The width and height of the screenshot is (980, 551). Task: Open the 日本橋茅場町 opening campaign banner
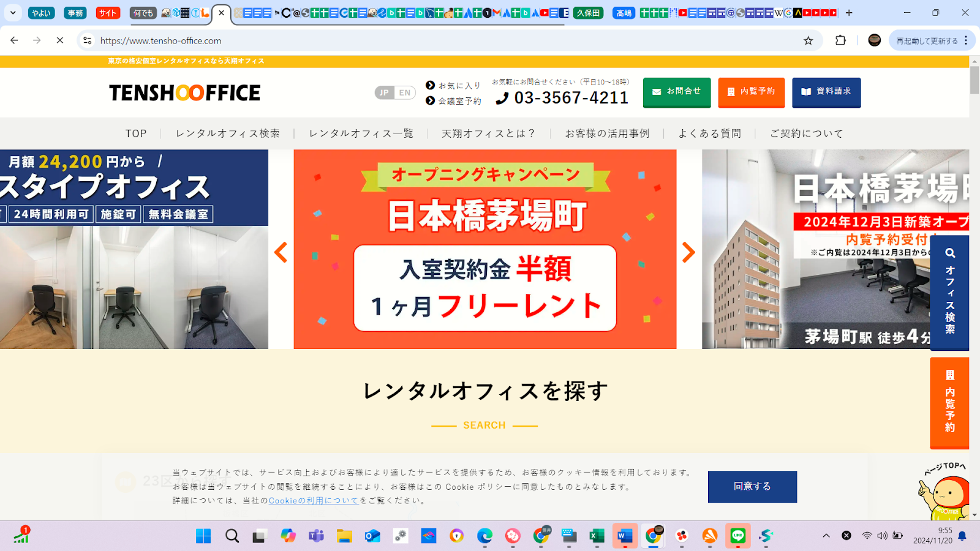485,249
